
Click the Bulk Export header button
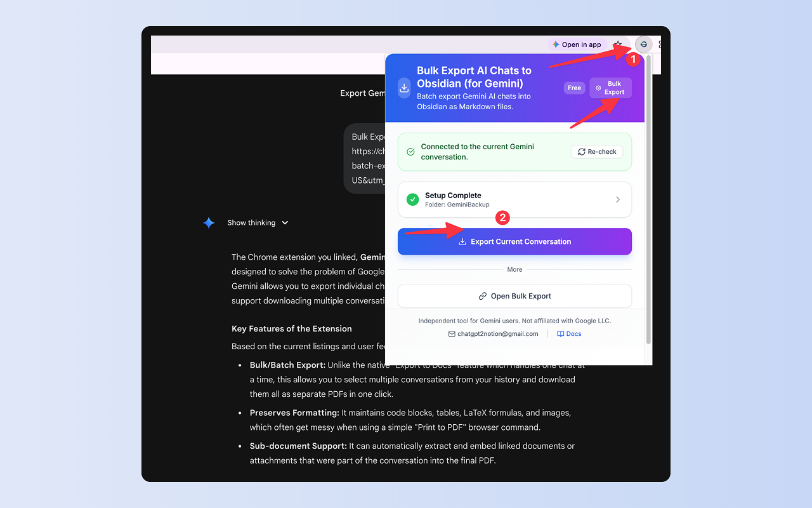[610, 88]
